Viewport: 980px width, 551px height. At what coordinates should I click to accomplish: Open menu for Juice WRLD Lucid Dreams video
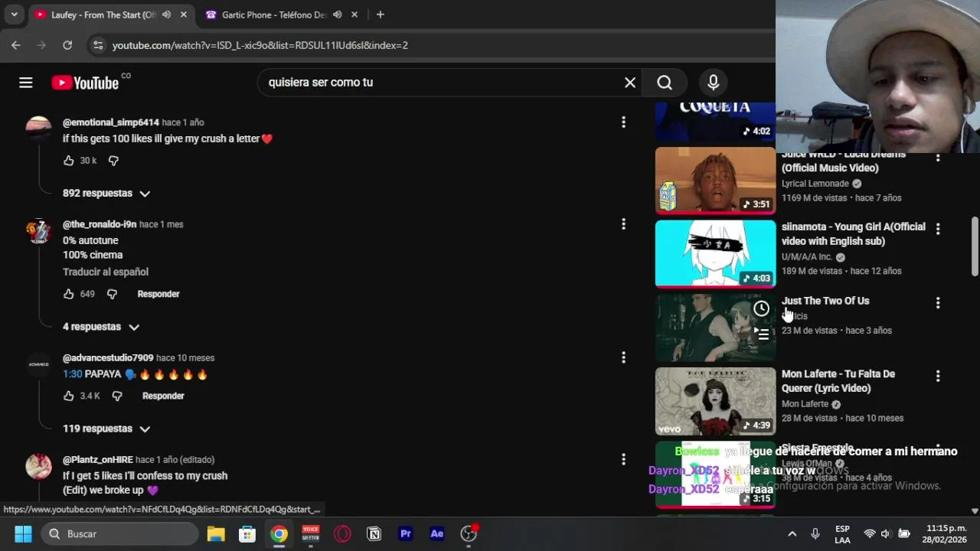coord(938,158)
